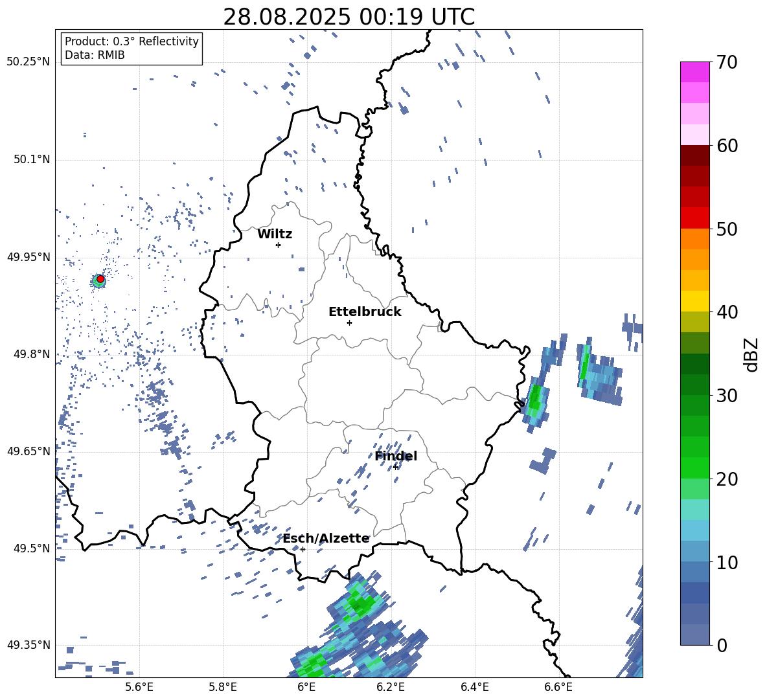Click the yellow colorbar segment near 40

pyautogui.click(x=694, y=301)
